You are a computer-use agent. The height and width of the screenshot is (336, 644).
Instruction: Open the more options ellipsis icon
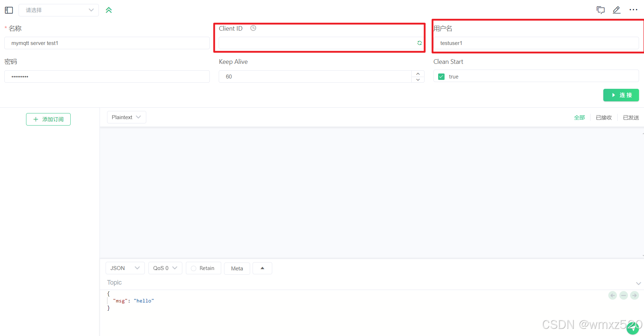pyautogui.click(x=633, y=10)
